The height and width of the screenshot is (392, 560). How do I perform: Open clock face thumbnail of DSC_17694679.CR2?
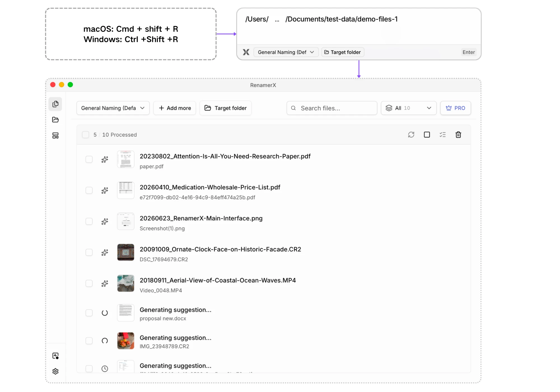tap(126, 252)
